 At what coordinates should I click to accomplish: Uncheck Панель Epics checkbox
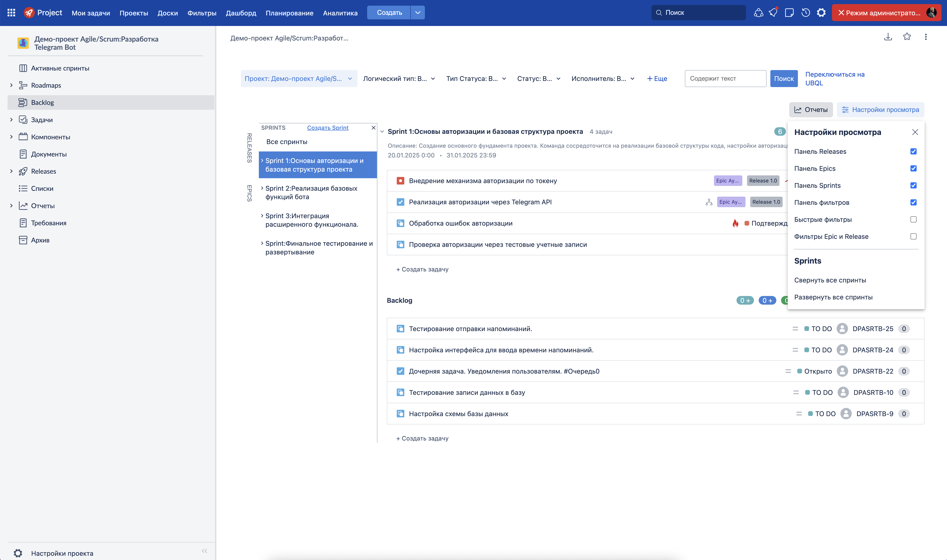[x=913, y=168]
